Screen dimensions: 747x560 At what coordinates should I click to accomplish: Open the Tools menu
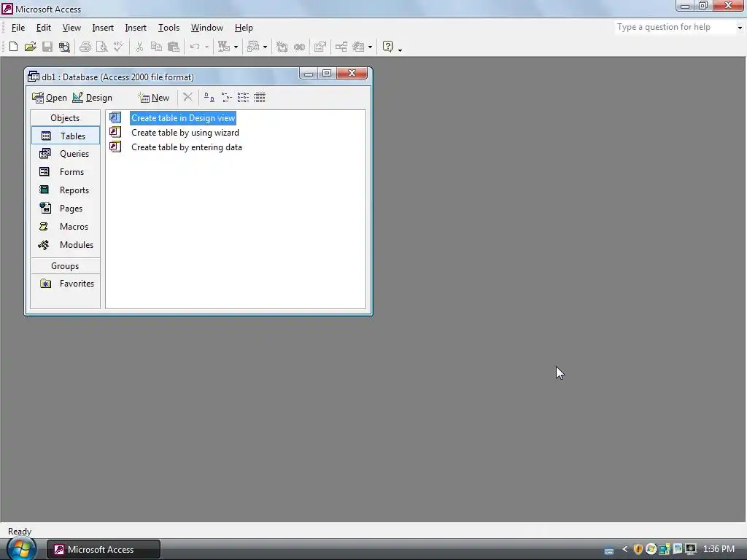pyautogui.click(x=169, y=28)
